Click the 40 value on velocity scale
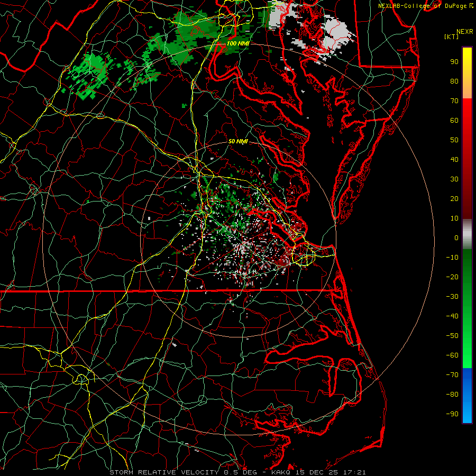The width and height of the screenshot is (476, 476). coord(454,159)
